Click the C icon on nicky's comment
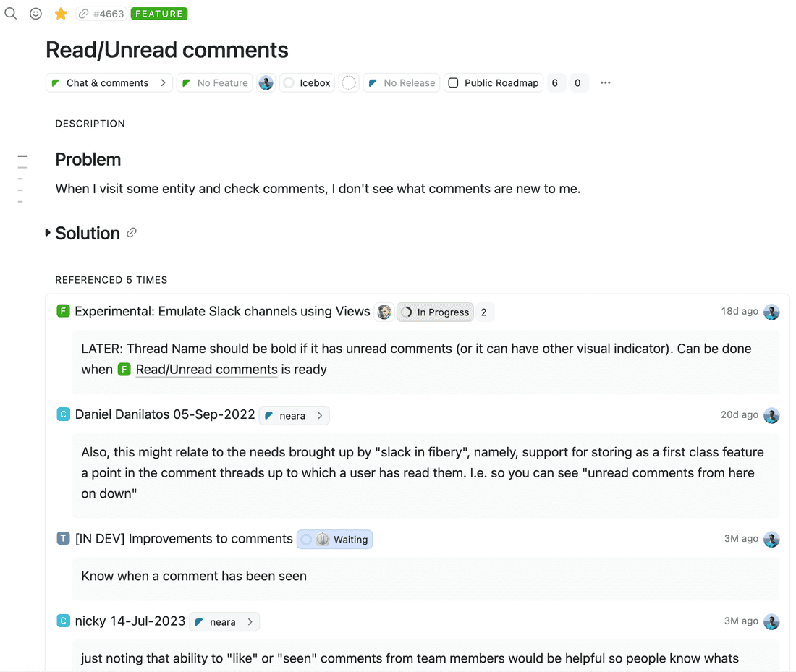Viewport: 796px width, 672px height. [x=63, y=621]
